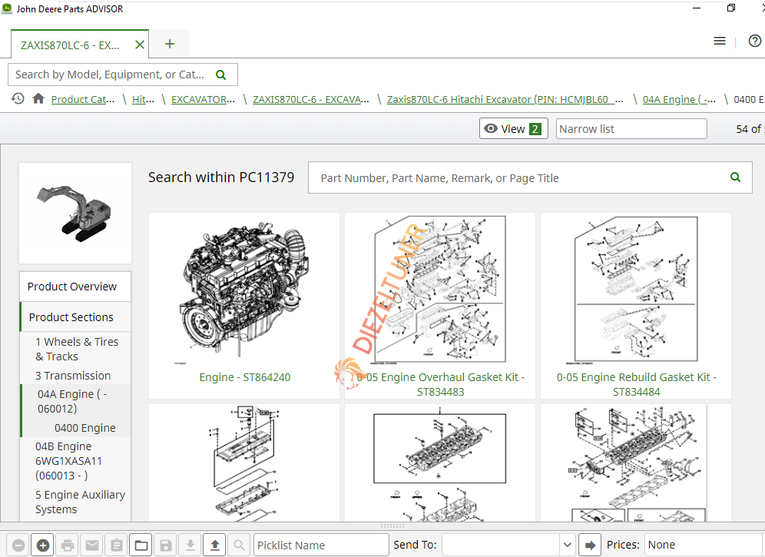Click the Overhaul Gasket Kit diagram thumbnail
This screenshot has height=557, width=765.
tap(440, 290)
